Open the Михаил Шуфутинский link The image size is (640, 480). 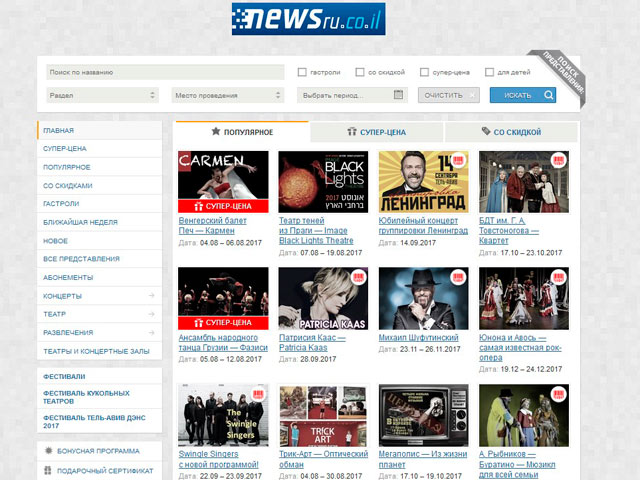418,338
